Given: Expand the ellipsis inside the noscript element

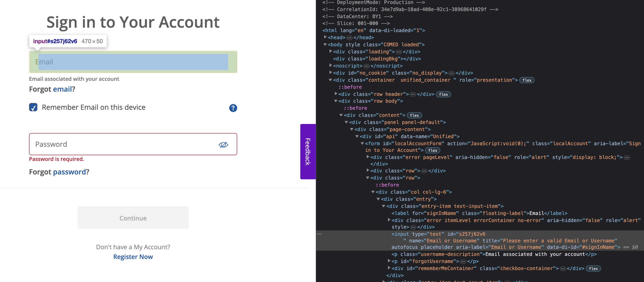Looking at the screenshot, I should click(x=366, y=66).
